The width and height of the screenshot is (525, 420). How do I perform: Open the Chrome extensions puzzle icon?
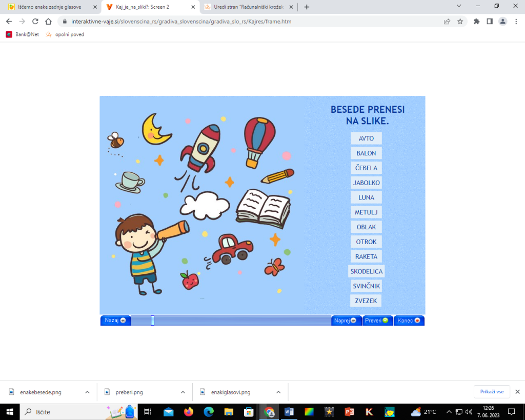coord(476,22)
